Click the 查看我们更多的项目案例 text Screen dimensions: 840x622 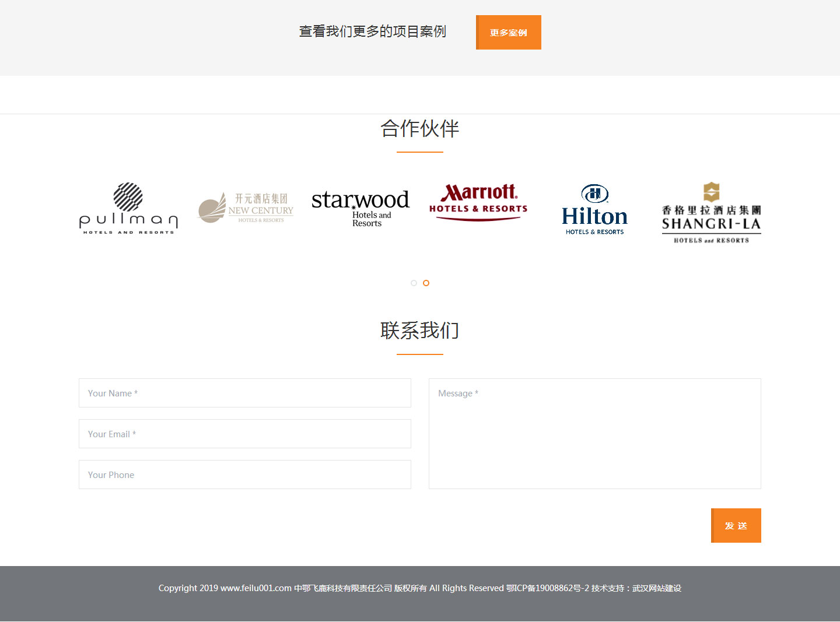373,31
